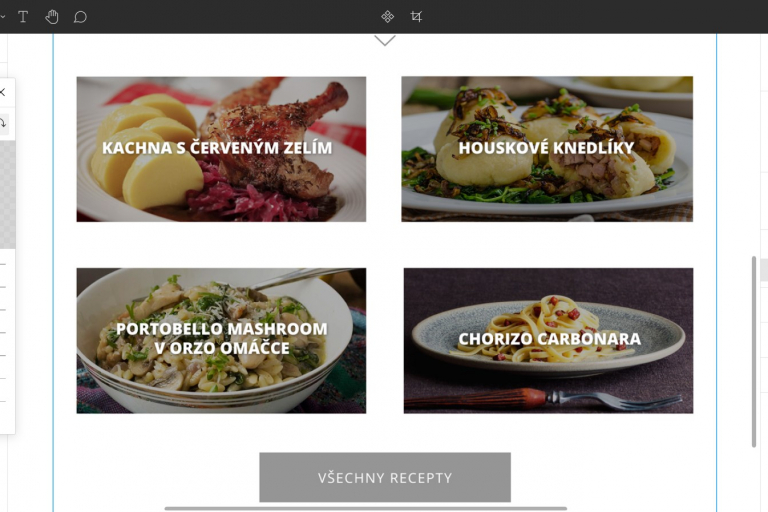The height and width of the screenshot is (512, 768).
Task: Close the left floating panel
Action: [2, 92]
